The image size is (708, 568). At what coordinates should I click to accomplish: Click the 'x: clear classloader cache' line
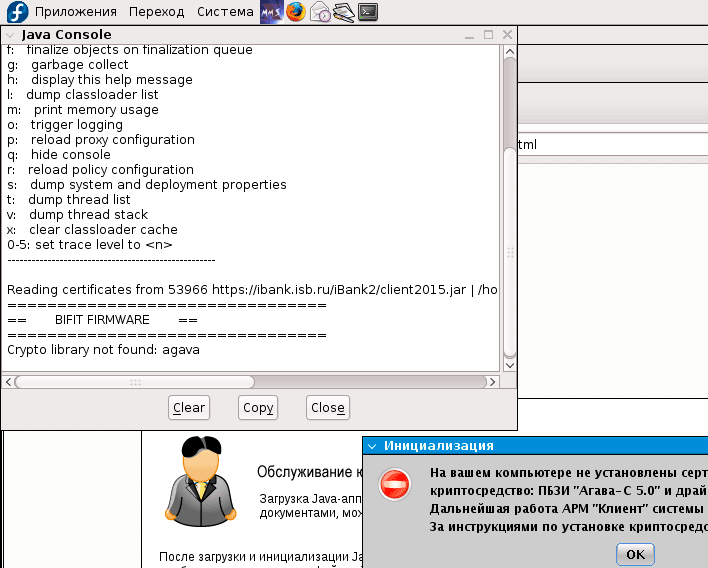coord(92,230)
